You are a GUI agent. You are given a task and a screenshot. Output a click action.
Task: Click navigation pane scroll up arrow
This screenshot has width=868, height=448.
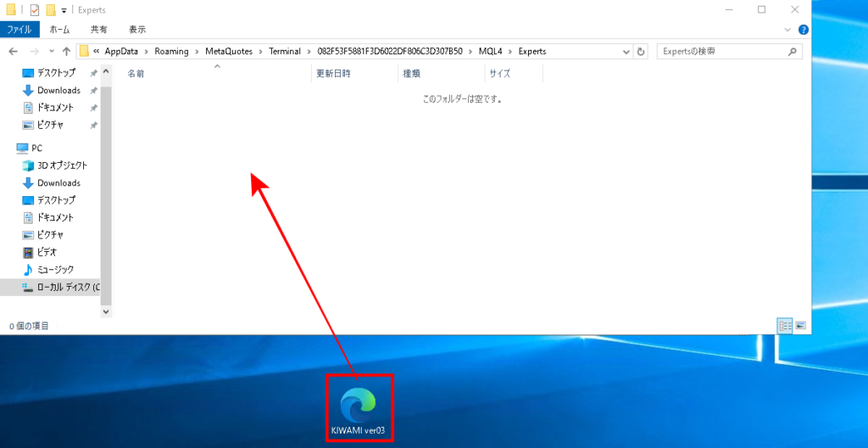[x=106, y=71]
